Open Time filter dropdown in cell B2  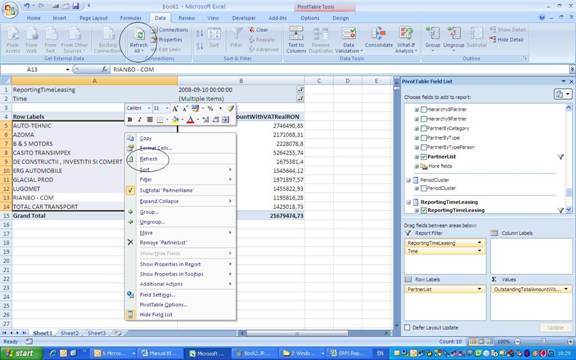(x=300, y=98)
